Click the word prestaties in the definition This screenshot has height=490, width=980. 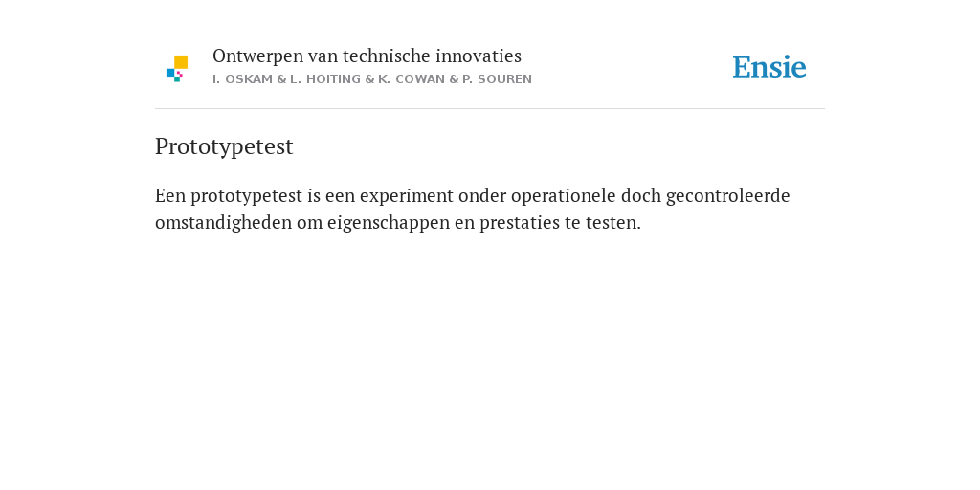(520, 223)
